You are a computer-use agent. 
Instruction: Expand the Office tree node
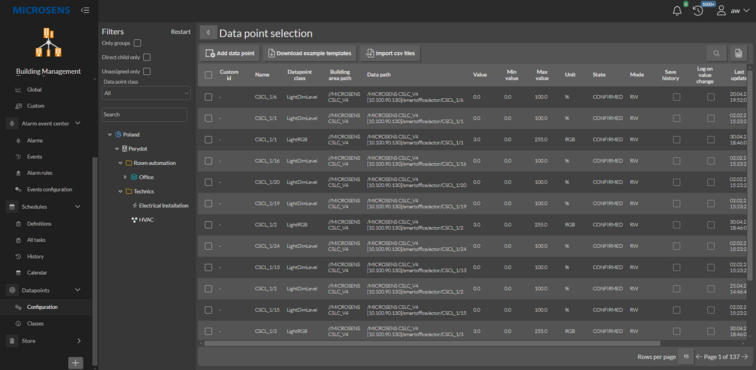pos(125,177)
